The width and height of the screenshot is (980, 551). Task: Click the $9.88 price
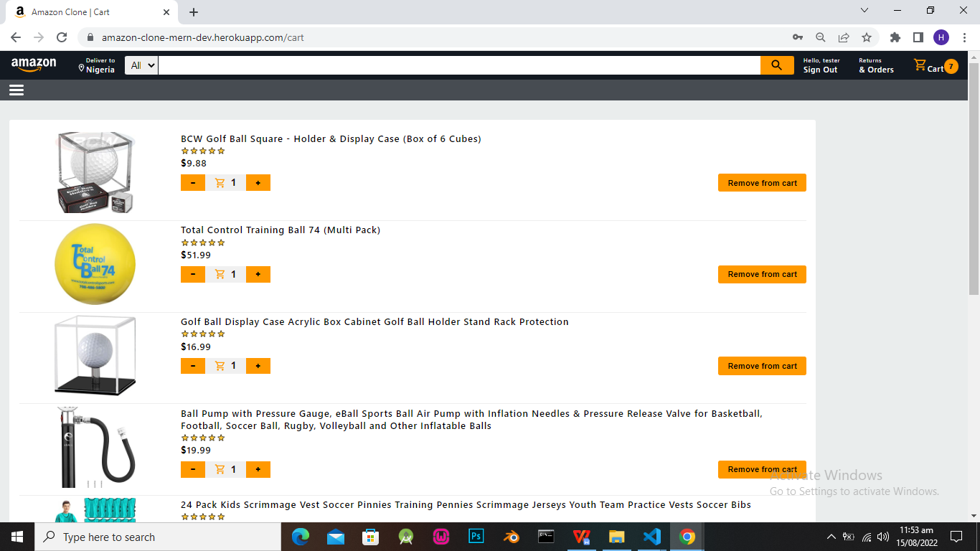pyautogui.click(x=194, y=164)
